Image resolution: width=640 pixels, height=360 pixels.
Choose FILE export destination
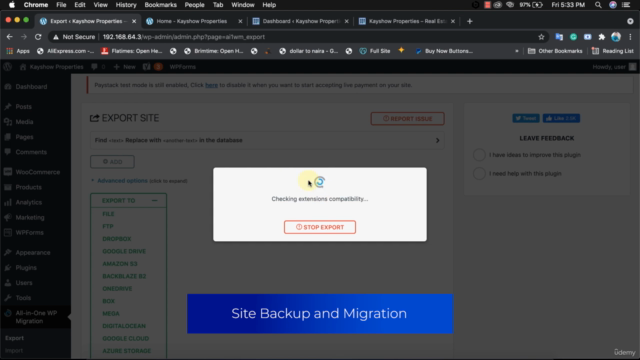[x=108, y=214]
